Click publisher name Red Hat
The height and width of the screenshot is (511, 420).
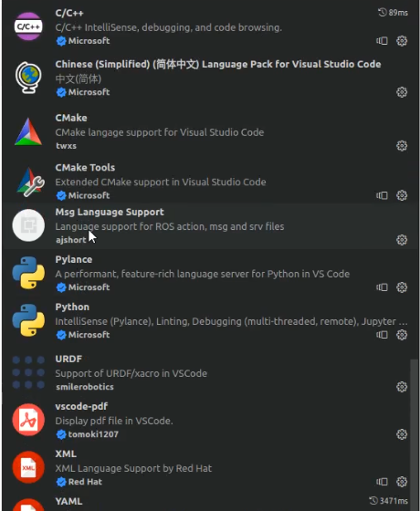tap(85, 482)
